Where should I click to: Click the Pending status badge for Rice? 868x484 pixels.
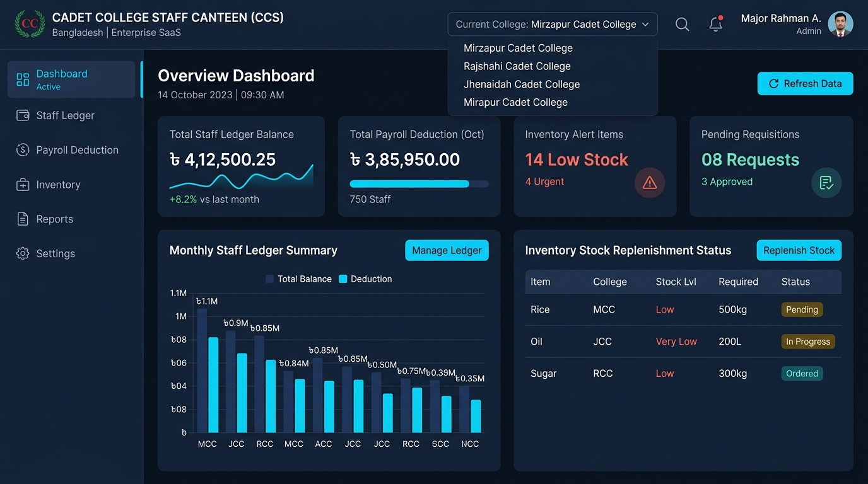(802, 309)
